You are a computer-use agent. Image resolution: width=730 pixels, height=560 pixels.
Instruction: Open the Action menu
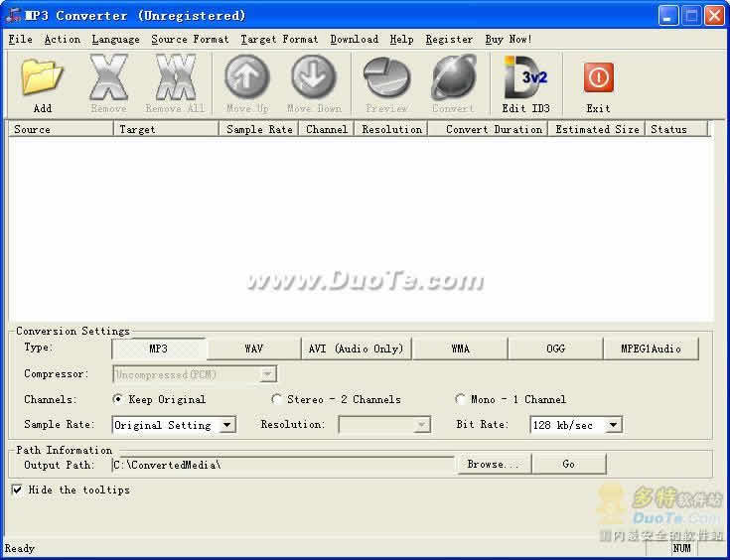(x=63, y=40)
